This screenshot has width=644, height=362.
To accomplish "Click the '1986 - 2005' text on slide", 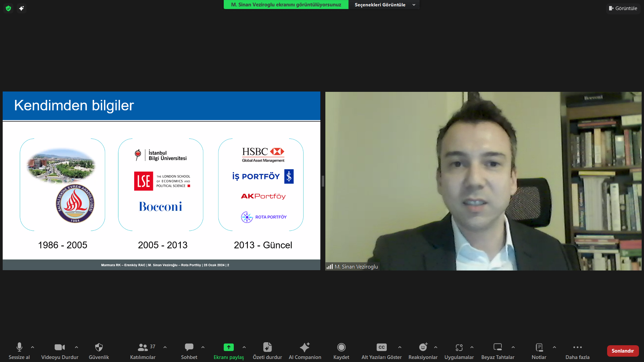I will 62,245.
